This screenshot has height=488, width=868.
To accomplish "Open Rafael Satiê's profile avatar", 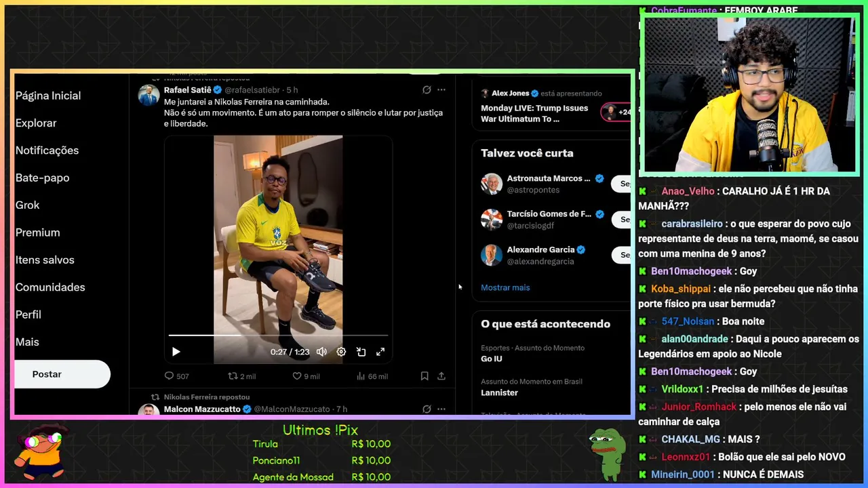I will pos(149,95).
